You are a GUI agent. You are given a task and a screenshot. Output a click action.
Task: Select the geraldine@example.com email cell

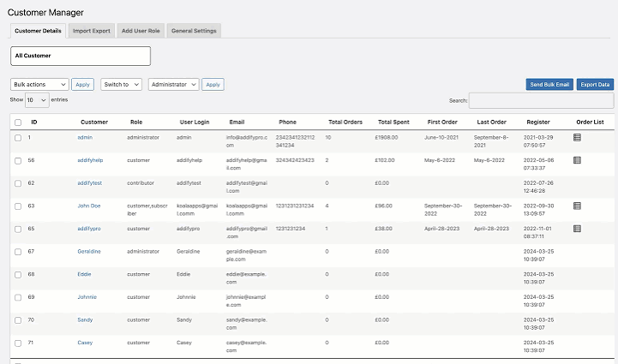tap(246, 255)
